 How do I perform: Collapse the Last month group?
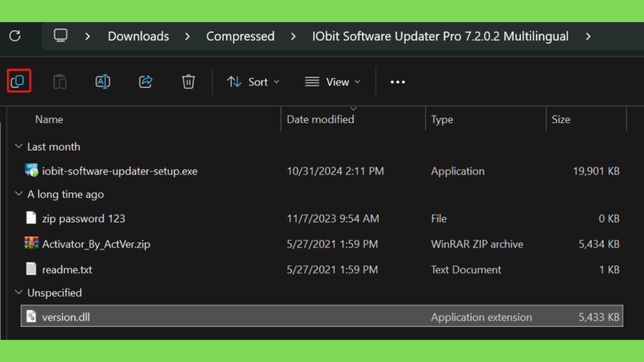pos(18,146)
